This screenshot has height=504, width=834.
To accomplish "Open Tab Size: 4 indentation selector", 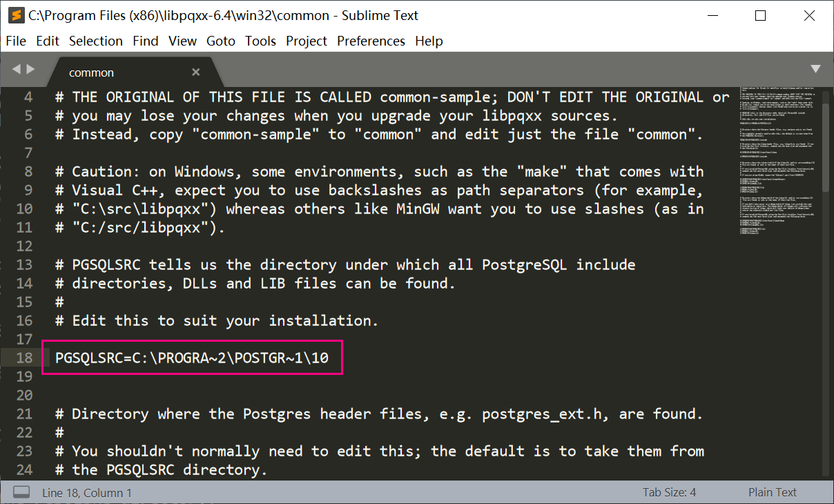I will tap(669, 492).
